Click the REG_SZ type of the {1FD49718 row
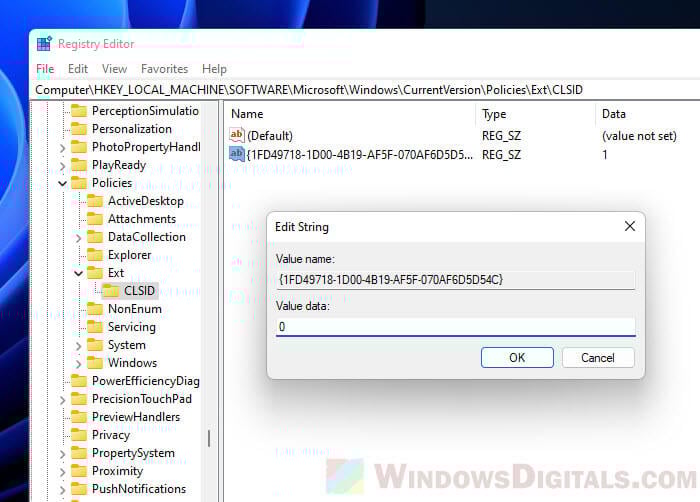The image size is (700, 502). point(501,155)
